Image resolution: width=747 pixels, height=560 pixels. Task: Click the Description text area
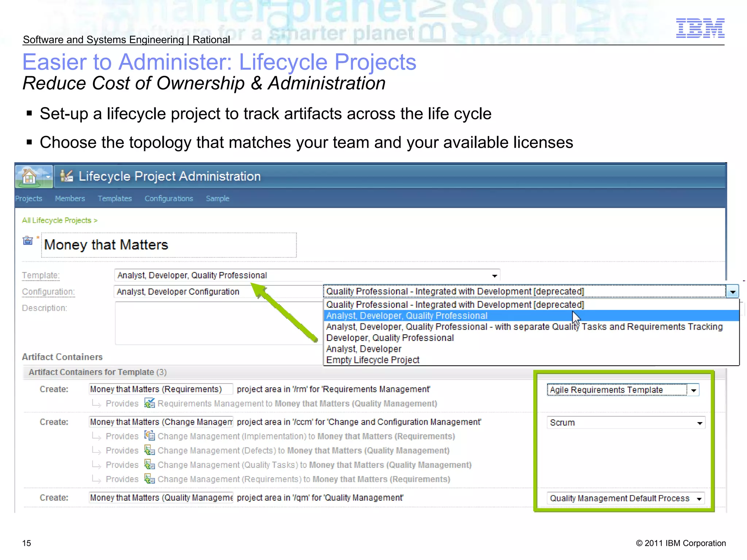[219, 323]
